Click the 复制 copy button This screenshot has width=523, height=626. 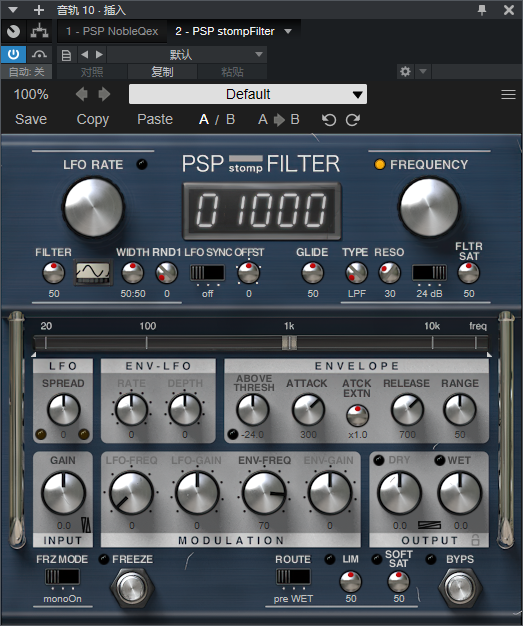[162, 72]
